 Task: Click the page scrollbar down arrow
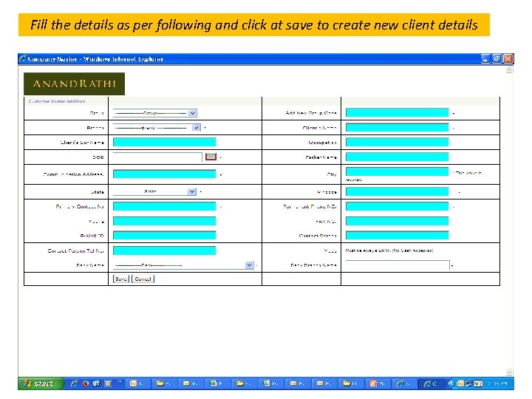coord(509,372)
